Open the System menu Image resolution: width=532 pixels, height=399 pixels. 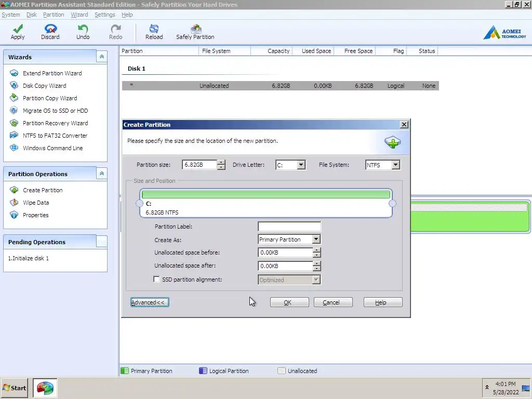(x=11, y=15)
